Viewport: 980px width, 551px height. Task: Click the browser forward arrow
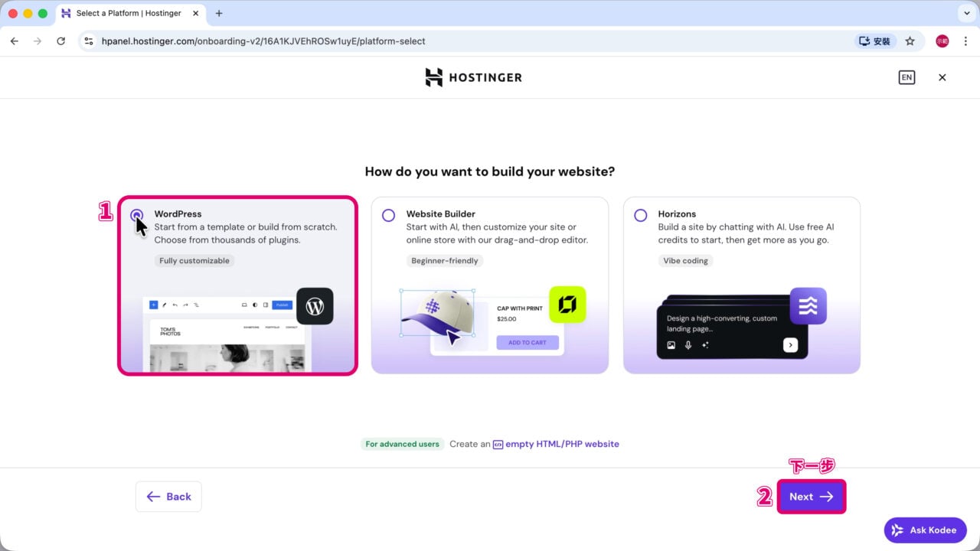[38, 41]
